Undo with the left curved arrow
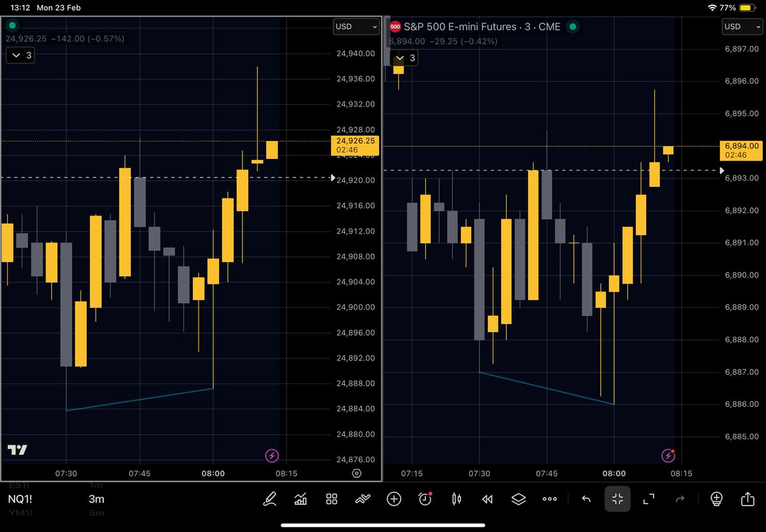Viewport: 766px width, 532px height. click(x=586, y=499)
